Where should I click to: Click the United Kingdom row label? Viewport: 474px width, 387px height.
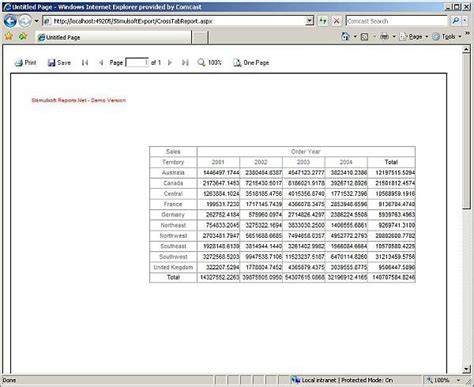point(173,267)
